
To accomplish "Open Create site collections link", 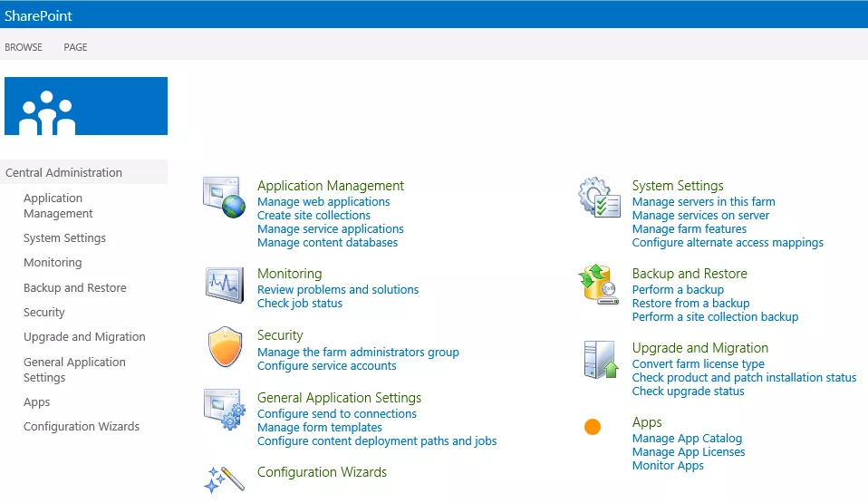I will point(313,215).
